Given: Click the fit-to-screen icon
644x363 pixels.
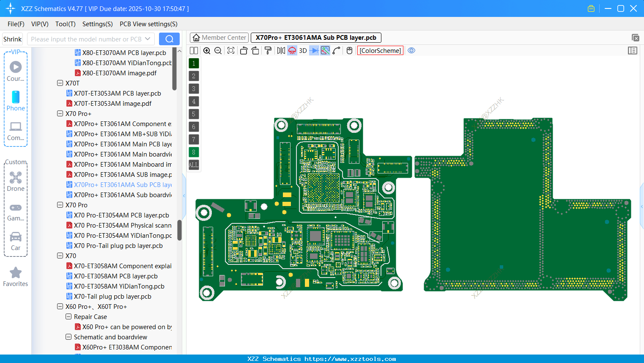Looking at the screenshot, I should click(231, 51).
